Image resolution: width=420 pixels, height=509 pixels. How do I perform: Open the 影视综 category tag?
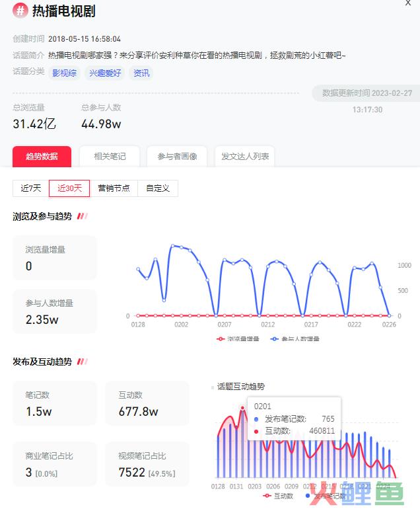pos(64,73)
